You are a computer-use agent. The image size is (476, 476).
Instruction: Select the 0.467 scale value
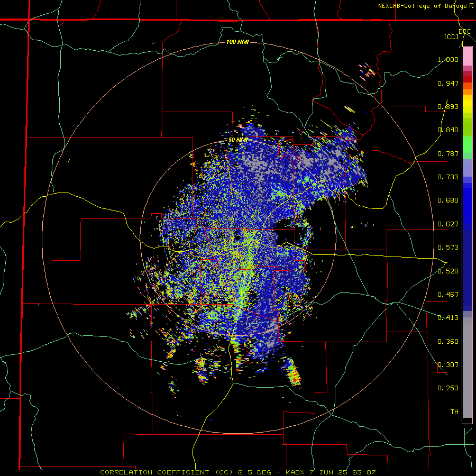point(448,295)
